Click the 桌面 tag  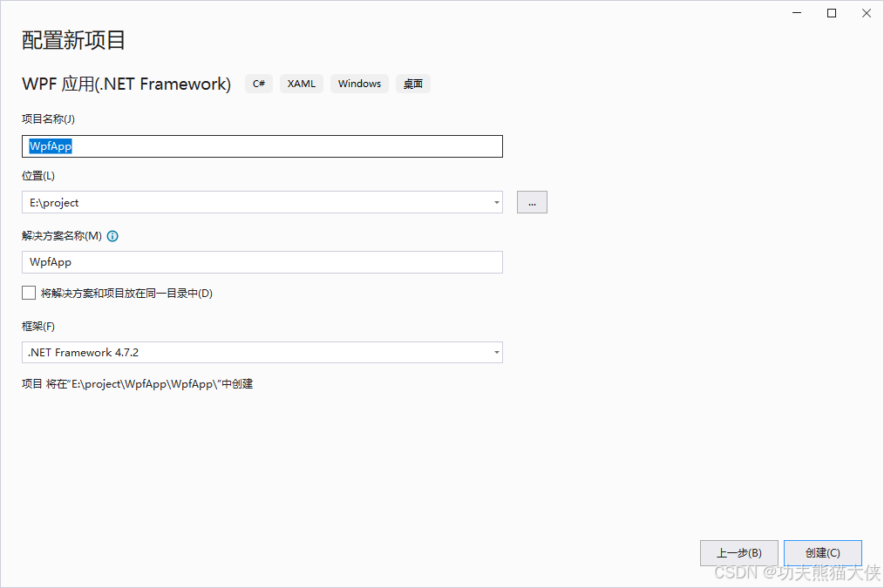click(413, 84)
